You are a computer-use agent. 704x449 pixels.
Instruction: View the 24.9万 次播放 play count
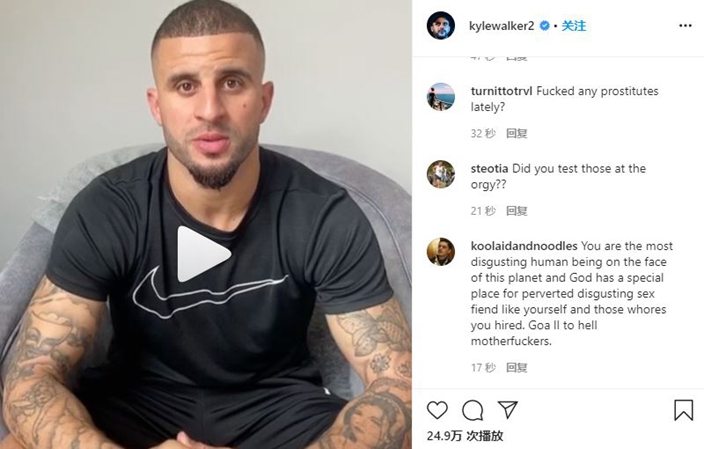pyautogui.click(x=465, y=436)
